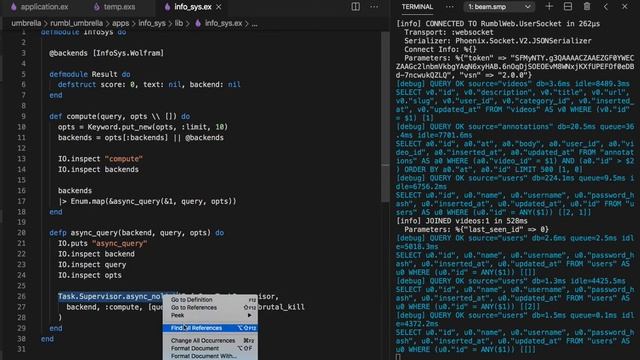Kill terminal with the trash icon
The image size is (640, 360).
[x=587, y=7]
